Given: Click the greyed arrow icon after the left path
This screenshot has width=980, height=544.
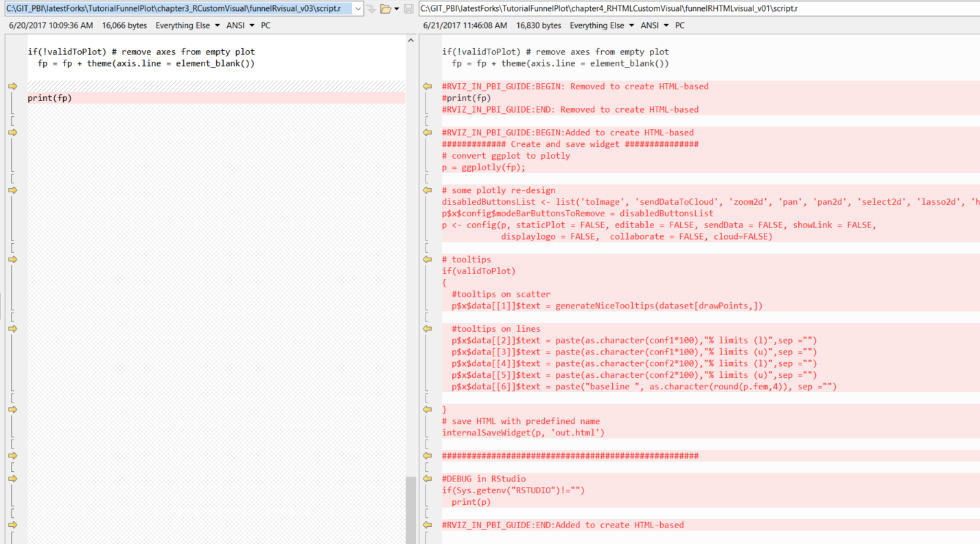Looking at the screenshot, I should (371, 9).
